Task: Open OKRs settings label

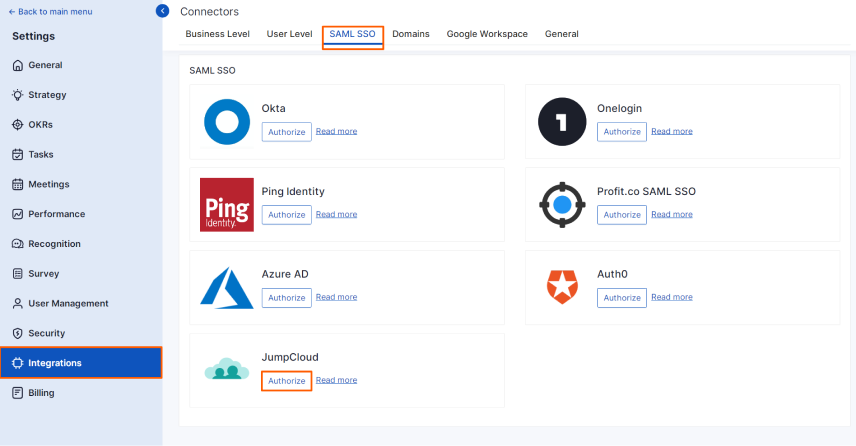Action: (40, 125)
